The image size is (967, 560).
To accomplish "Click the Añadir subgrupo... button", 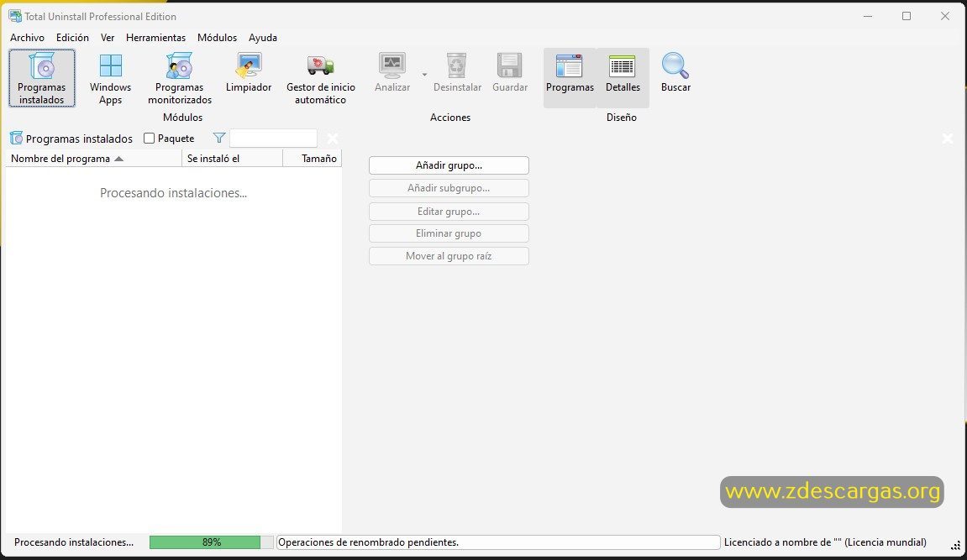I will 449,188.
